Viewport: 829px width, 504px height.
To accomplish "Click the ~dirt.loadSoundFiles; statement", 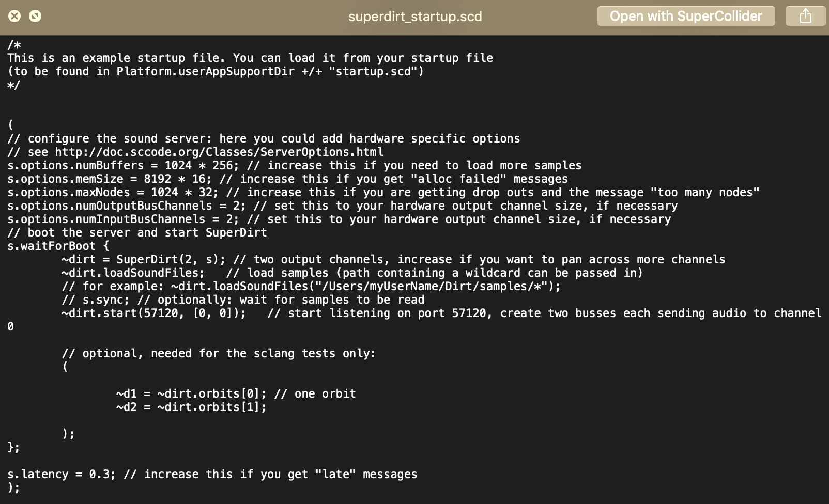I will click(133, 273).
